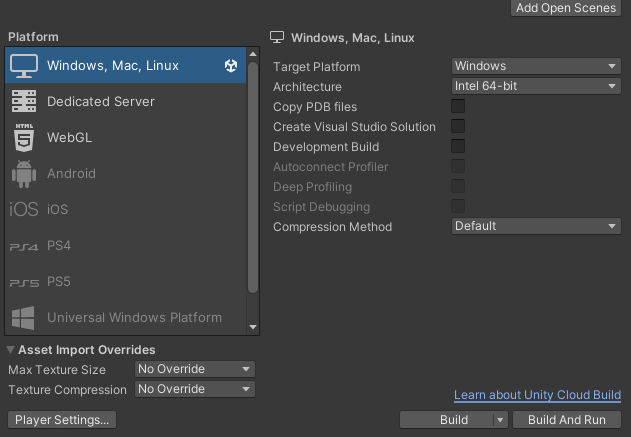Click the Unity logo icon on selected platform row

231,66
